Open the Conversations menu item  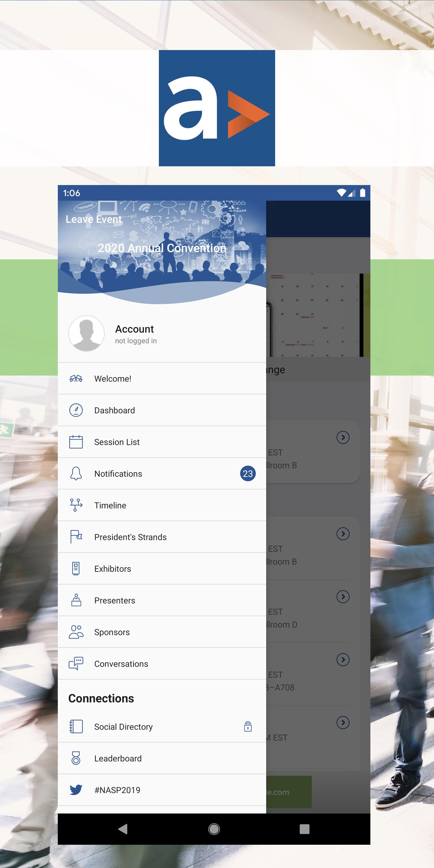[x=162, y=664]
